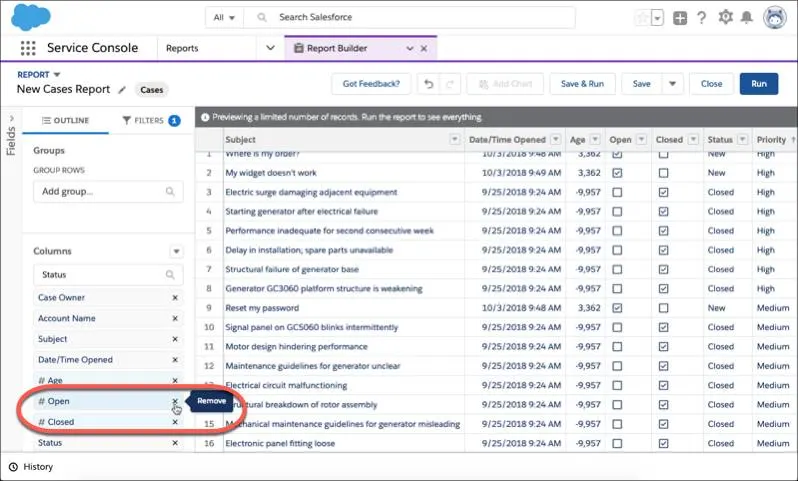Close the Report Builder tab
This screenshot has height=481, width=798.
point(423,48)
